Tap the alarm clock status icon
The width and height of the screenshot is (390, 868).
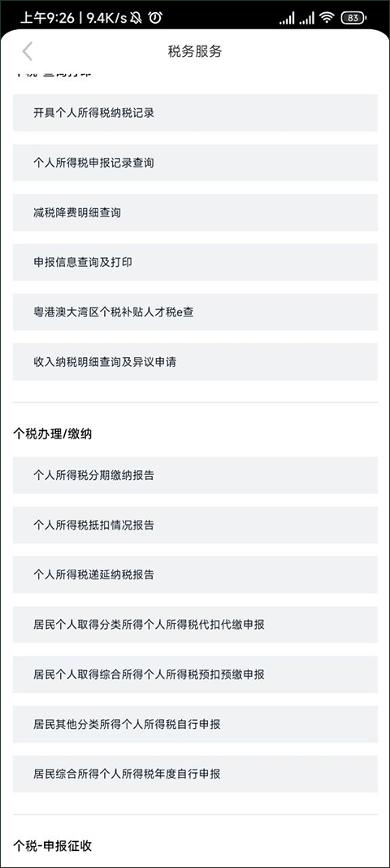[x=155, y=18]
